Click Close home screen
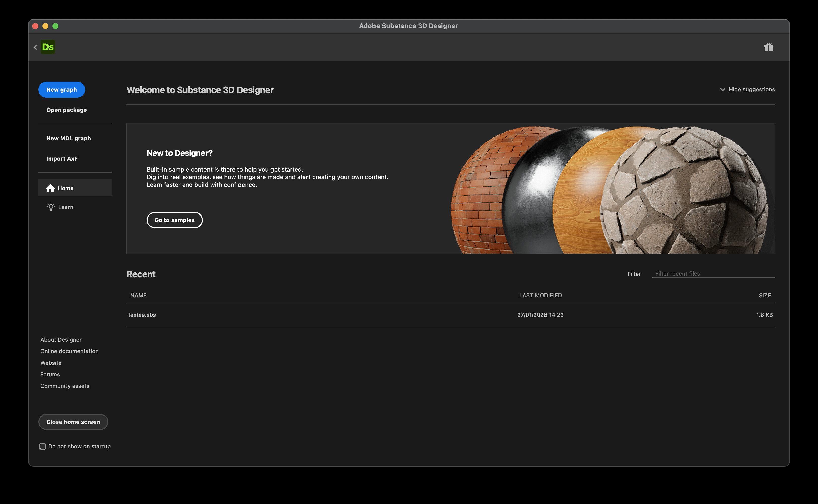Image resolution: width=818 pixels, height=504 pixels. click(x=73, y=422)
